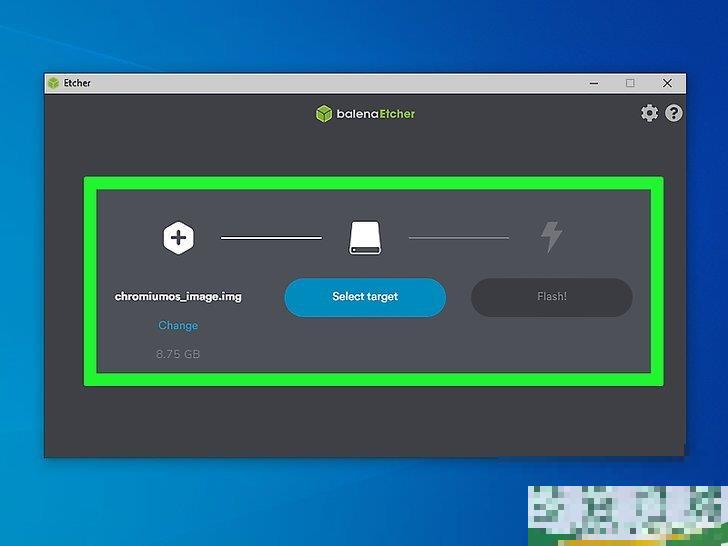Click the balenaEtcher header text
Image resolution: width=728 pixels, height=546 pixels.
click(x=376, y=114)
